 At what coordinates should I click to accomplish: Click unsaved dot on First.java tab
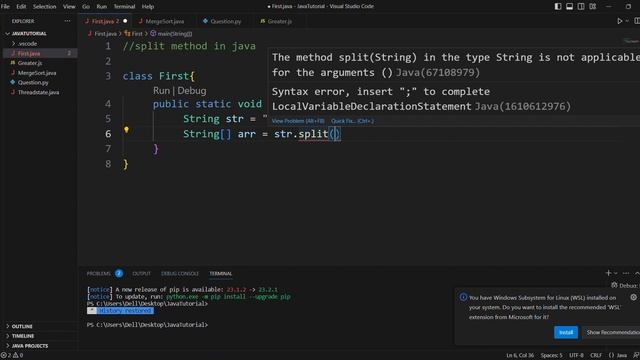[x=125, y=21]
